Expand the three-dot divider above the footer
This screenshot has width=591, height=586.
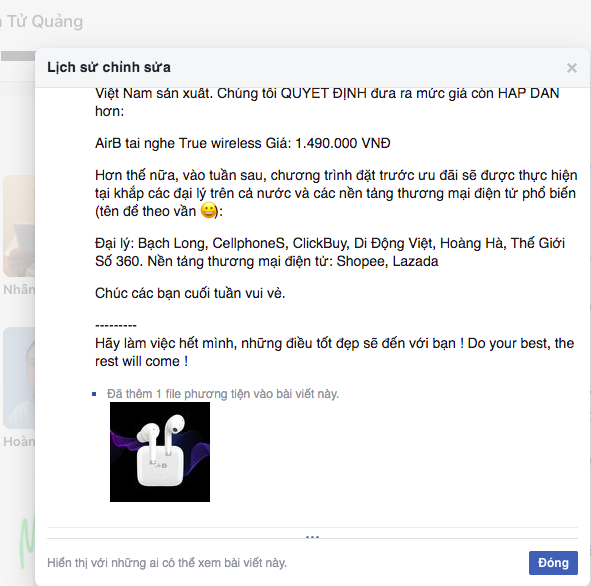[312, 537]
